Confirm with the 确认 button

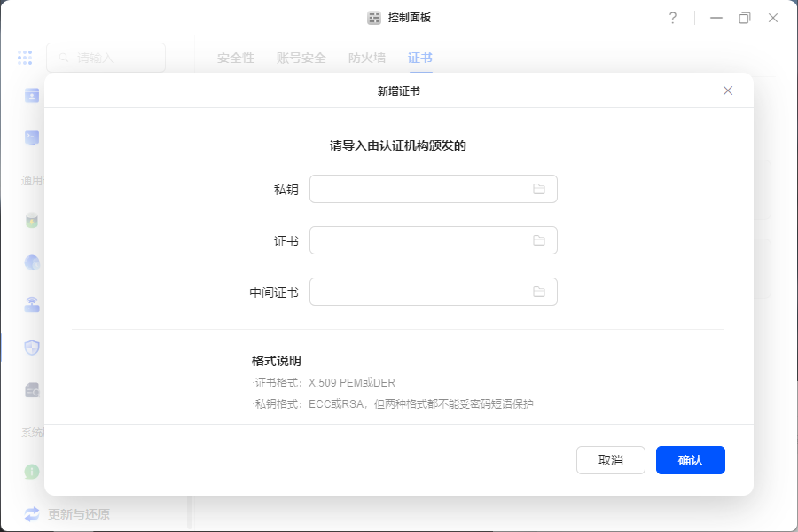click(690, 460)
